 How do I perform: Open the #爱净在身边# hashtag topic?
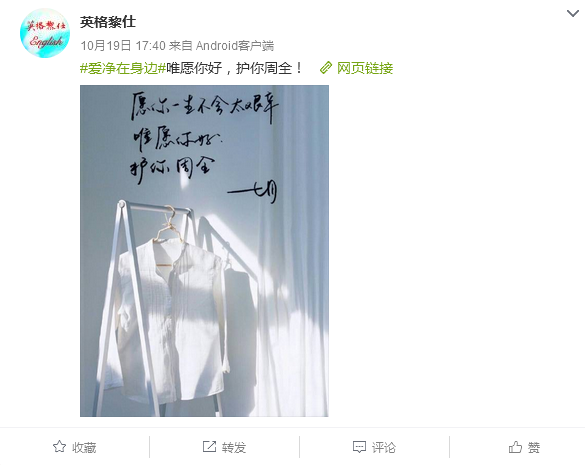123,68
